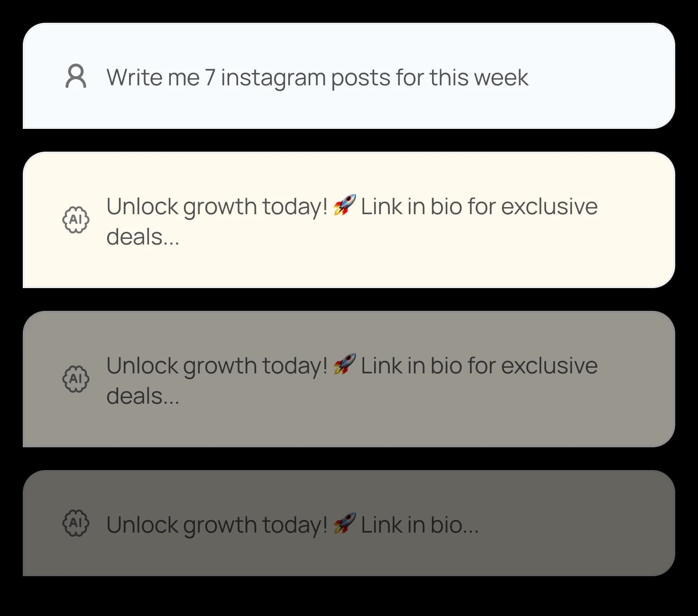Click the AI icon in the cream response card
698x616 pixels.
point(76,220)
